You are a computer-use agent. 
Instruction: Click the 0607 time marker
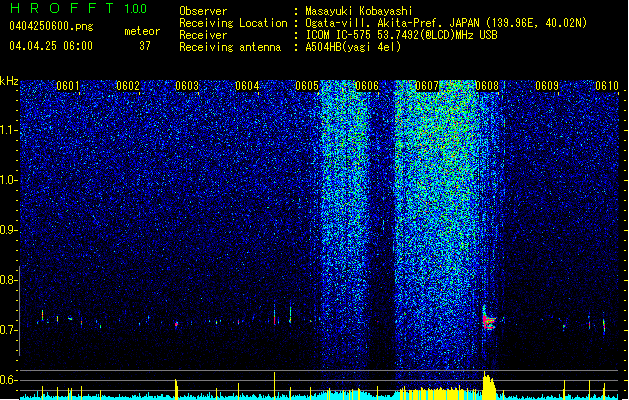pyautogui.click(x=427, y=86)
